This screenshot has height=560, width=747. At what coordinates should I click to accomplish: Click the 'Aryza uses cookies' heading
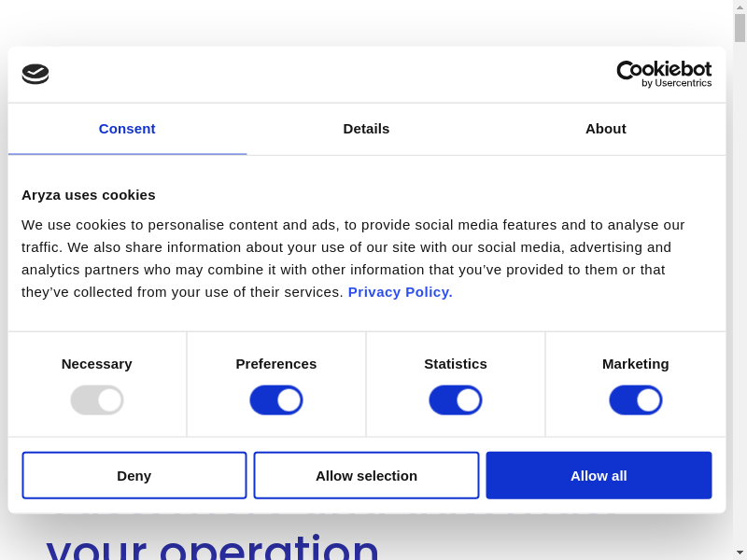89,195
